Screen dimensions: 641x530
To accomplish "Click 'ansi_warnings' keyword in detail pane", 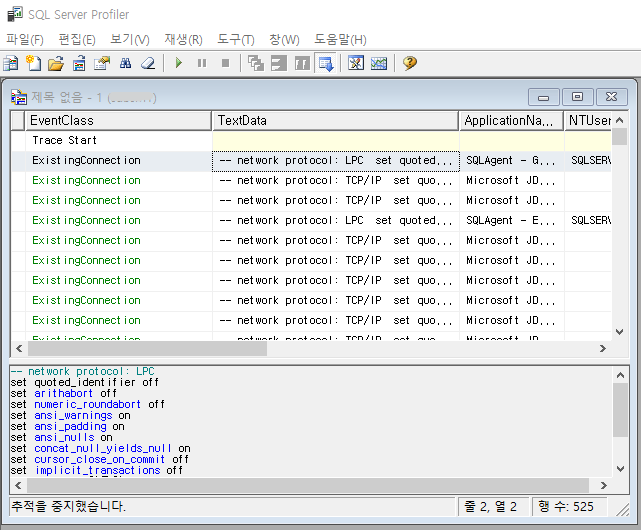I will [73, 415].
